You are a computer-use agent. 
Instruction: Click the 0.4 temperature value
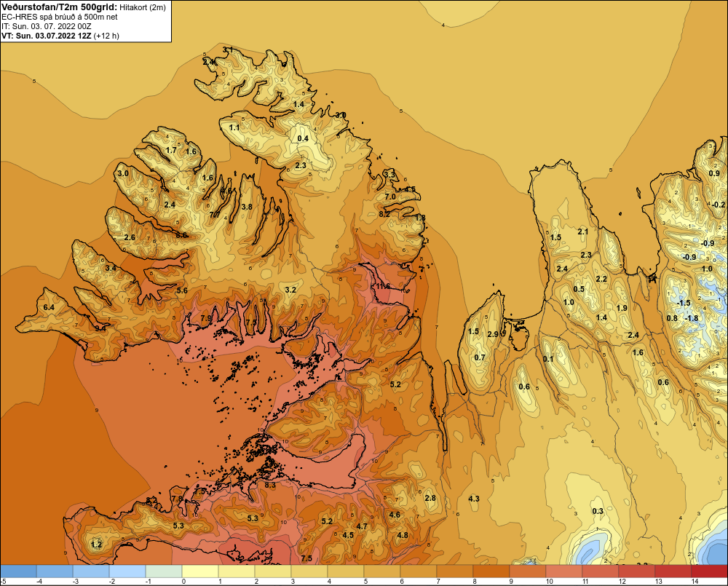point(303,138)
